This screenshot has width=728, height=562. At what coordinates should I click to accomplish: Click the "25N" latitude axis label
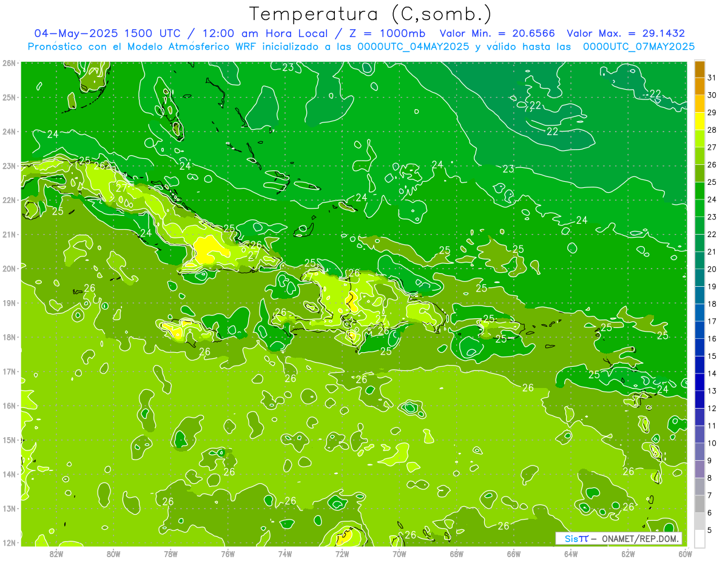point(9,97)
